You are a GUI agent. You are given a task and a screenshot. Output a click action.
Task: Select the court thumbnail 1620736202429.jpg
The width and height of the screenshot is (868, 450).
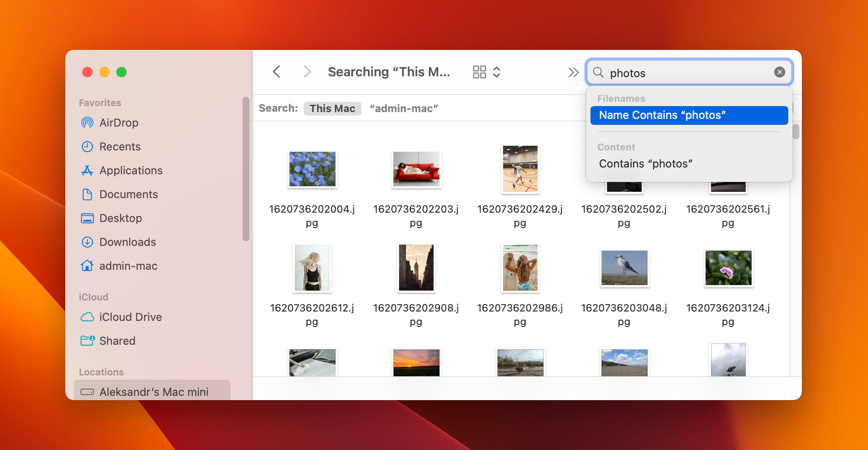click(520, 169)
